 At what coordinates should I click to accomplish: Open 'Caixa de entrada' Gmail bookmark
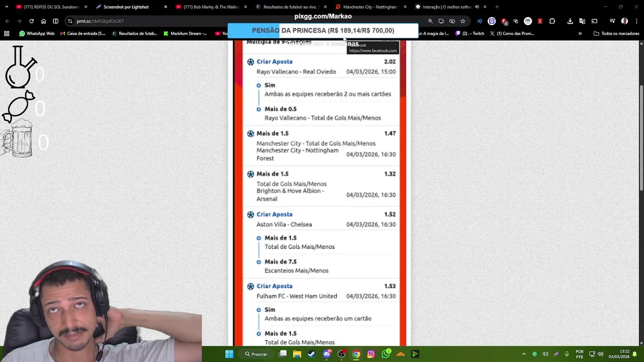[83, 34]
